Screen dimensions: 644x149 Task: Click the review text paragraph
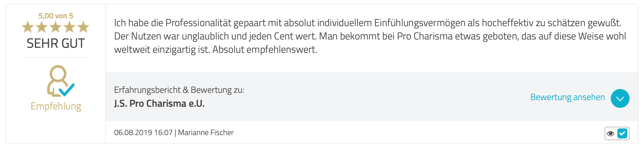[x=370, y=36]
